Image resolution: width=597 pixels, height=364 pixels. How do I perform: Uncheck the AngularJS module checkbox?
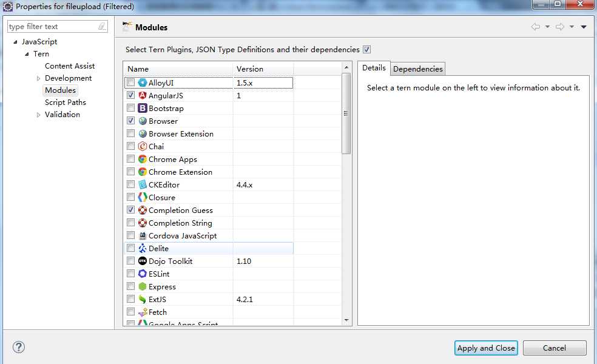(130, 95)
